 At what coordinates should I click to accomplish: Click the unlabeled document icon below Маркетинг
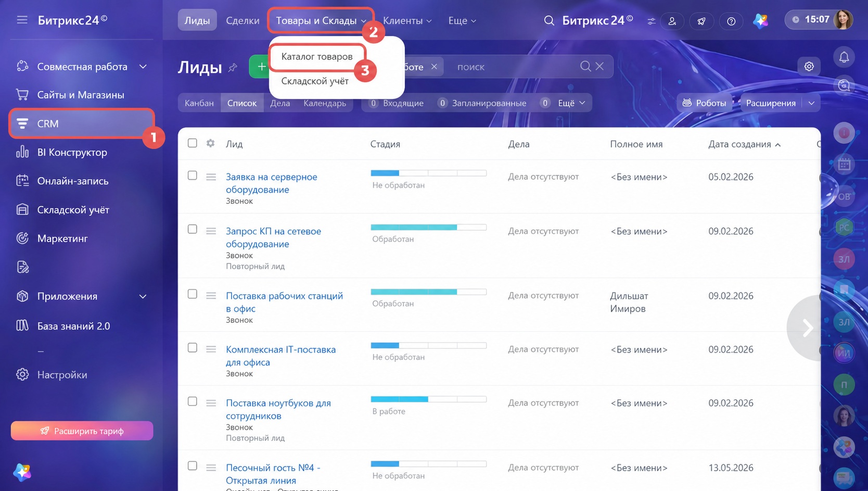[x=22, y=267]
